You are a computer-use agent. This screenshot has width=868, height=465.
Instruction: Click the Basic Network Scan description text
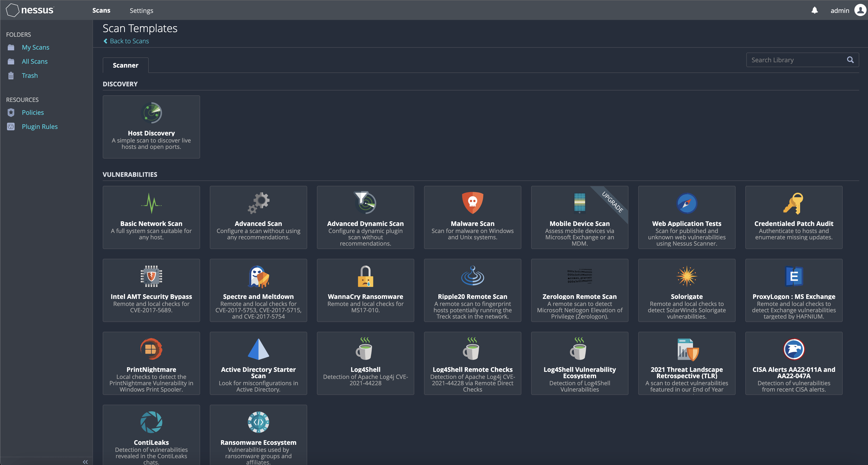pos(151,234)
